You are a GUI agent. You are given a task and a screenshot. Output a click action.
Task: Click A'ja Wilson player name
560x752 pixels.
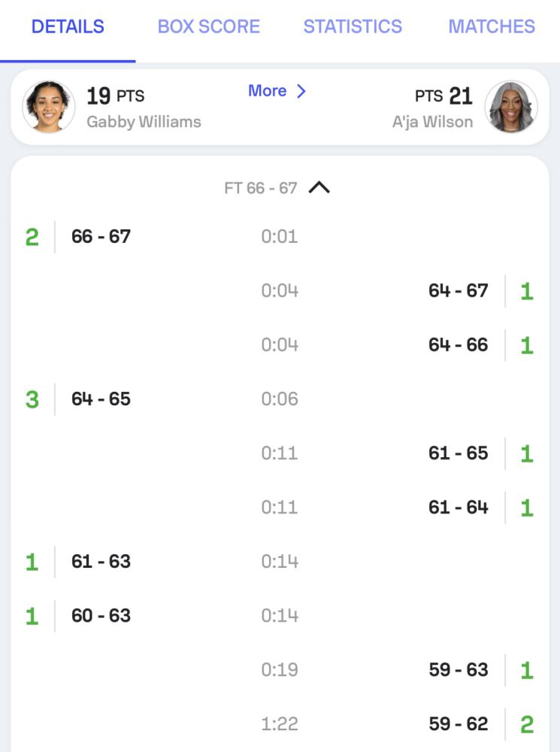coord(432,121)
